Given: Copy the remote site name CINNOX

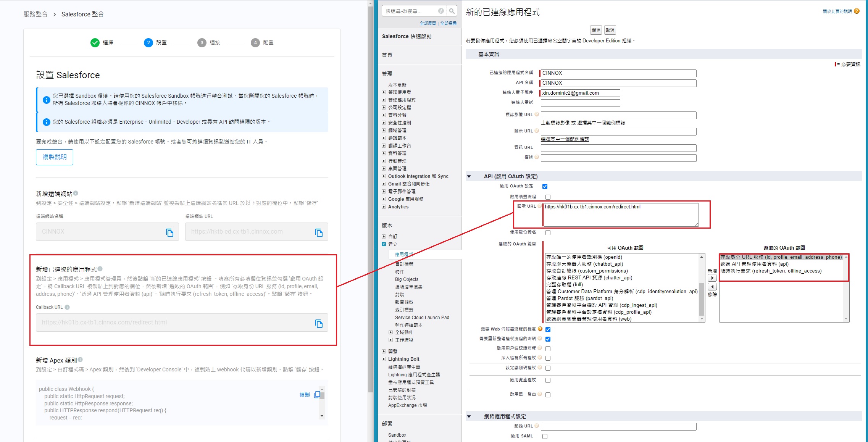Looking at the screenshot, I should [x=169, y=232].
